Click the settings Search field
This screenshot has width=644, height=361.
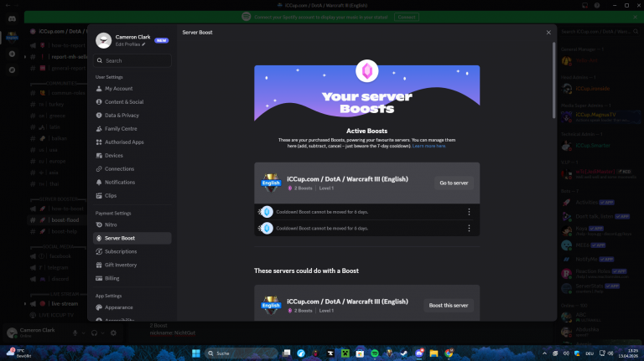[132, 60]
